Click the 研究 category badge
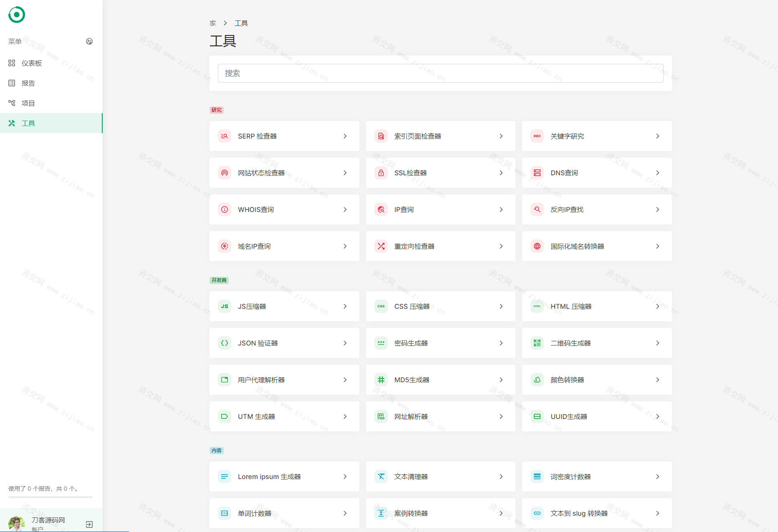 point(217,110)
